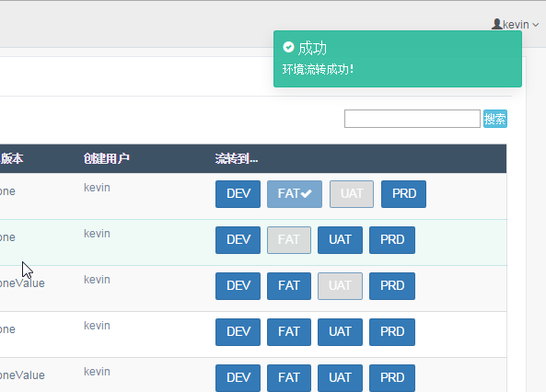Click PRD button in first row
Image resolution: width=546 pixels, height=392 pixels.
pyautogui.click(x=403, y=194)
